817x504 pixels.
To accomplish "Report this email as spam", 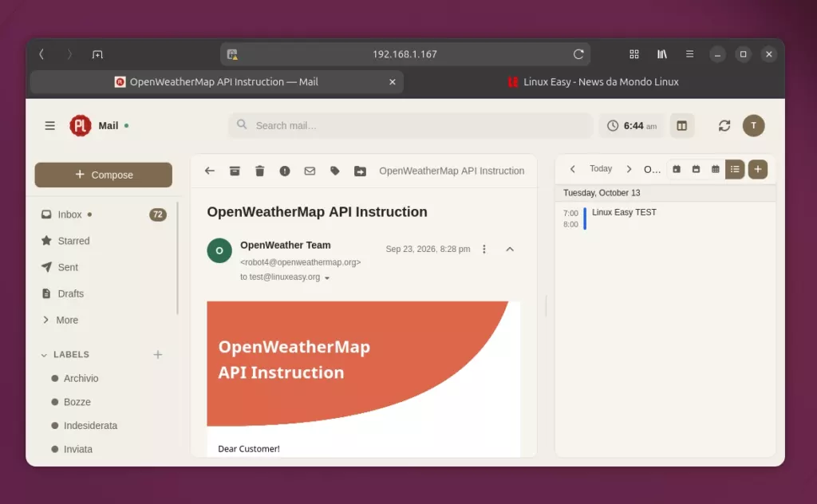I will tap(285, 171).
